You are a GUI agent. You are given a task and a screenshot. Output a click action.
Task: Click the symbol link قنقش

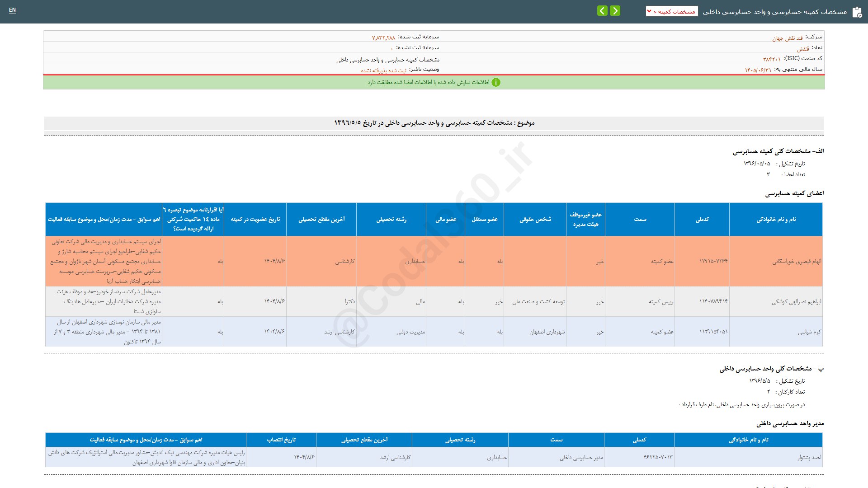coord(803,48)
